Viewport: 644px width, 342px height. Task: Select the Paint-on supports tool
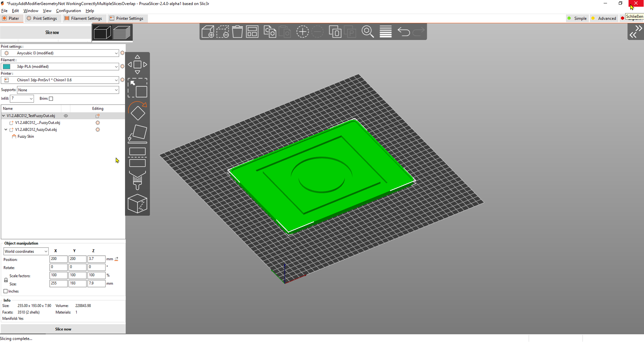point(137,180)
